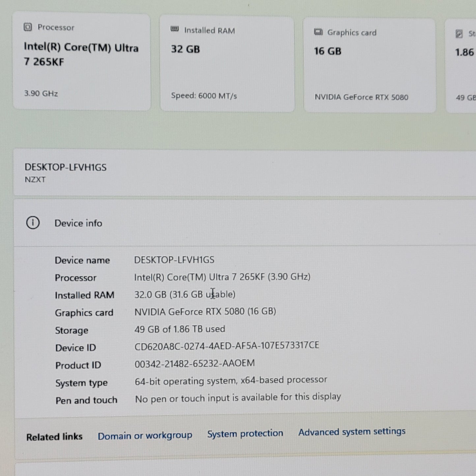Click the Processor chip icon
The height and width of the screenshot is (476, 476).
pyautogui.click(x=28, y=27)
